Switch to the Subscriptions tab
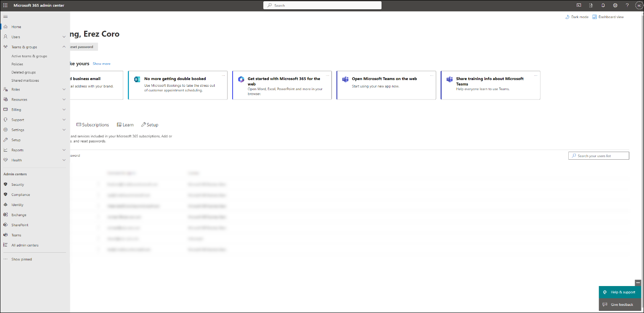The width and height of the screenshot is (644, 313). click(93, 125)
